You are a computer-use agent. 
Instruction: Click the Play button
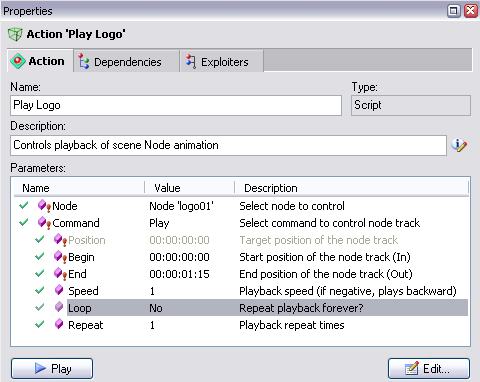coord(52,369)
